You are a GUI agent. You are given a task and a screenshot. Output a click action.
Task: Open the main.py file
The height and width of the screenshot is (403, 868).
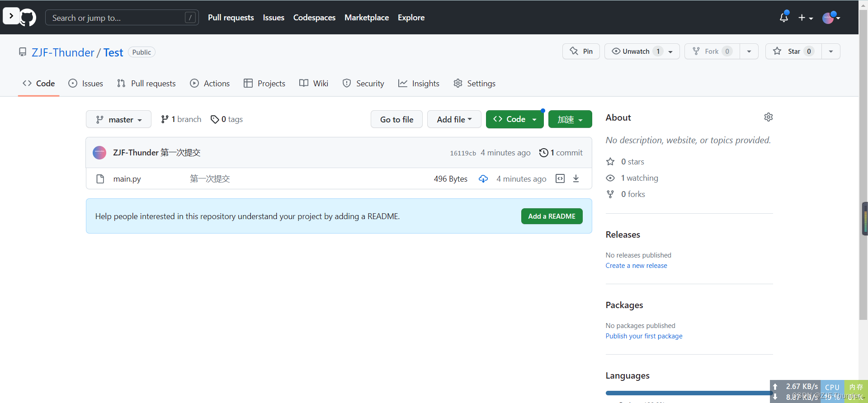pos(127,179)
